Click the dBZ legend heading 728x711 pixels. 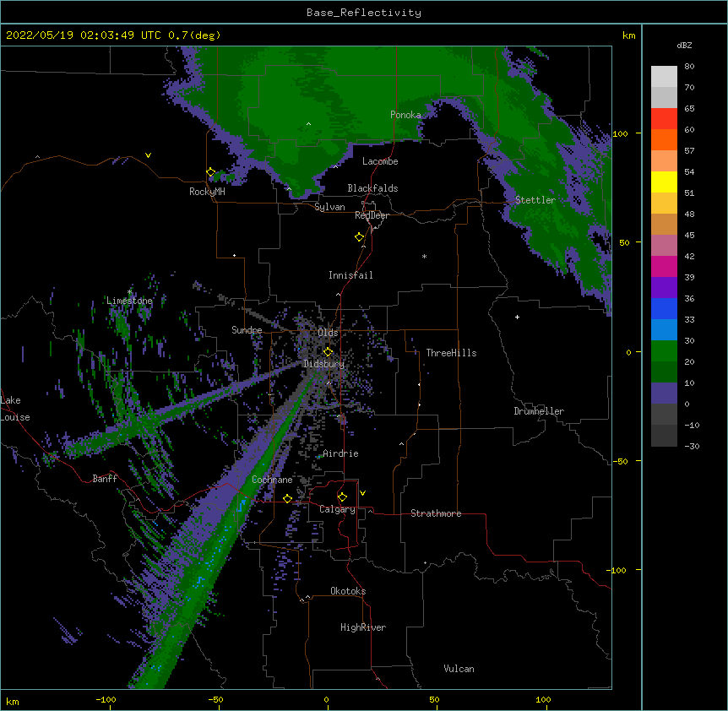click(684, 46)
